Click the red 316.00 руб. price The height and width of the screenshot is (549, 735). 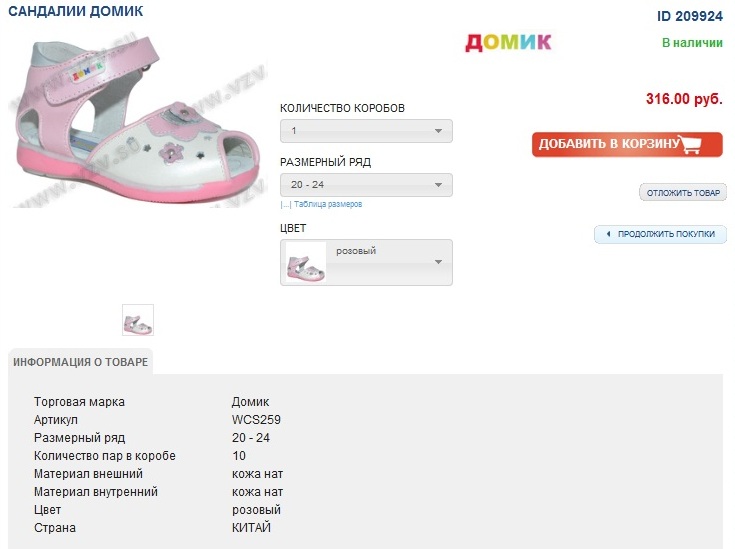pyautogui.click(x=684, y=99)
